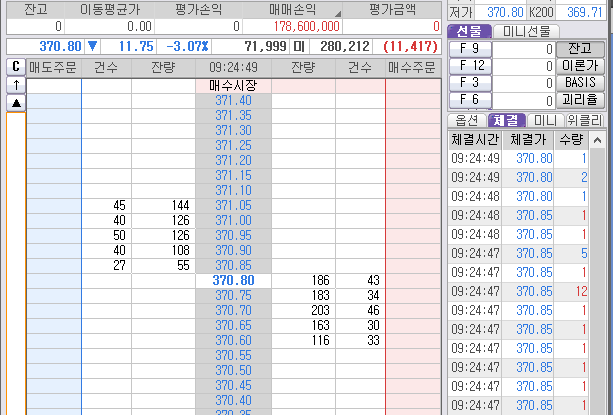The image size is (613, 415).
Task: Click price 371.10 in order book
Action: coord(233,191)
